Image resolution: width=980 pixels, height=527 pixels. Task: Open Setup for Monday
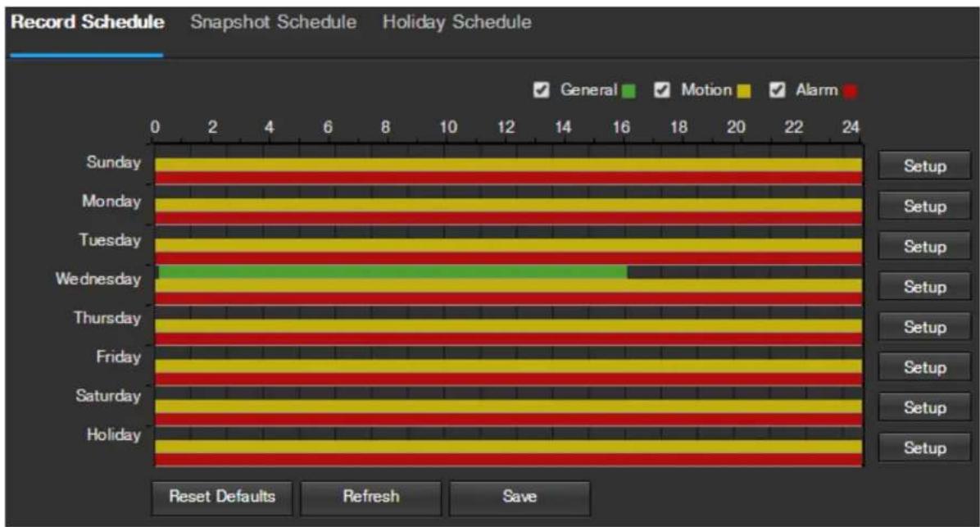tap(924, 206)
